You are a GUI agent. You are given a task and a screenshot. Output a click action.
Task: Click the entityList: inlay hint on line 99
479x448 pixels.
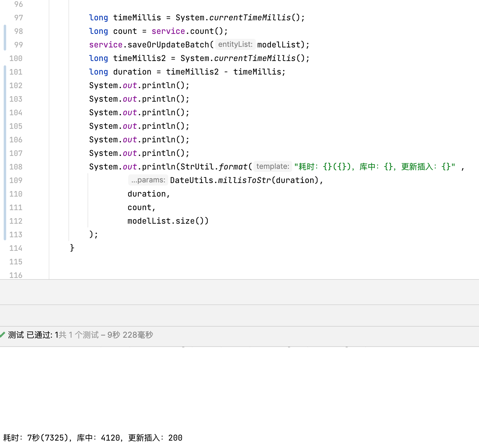235,44
